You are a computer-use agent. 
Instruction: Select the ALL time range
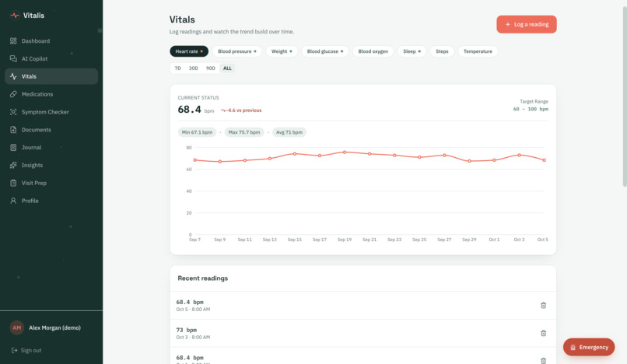click(227, 68)
